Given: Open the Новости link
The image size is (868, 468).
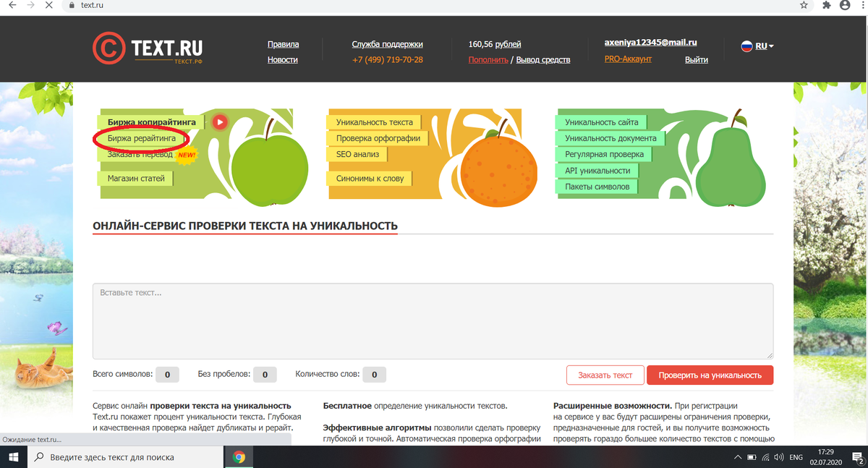Looking at the screenshot, I should click(x=282, y=60).
